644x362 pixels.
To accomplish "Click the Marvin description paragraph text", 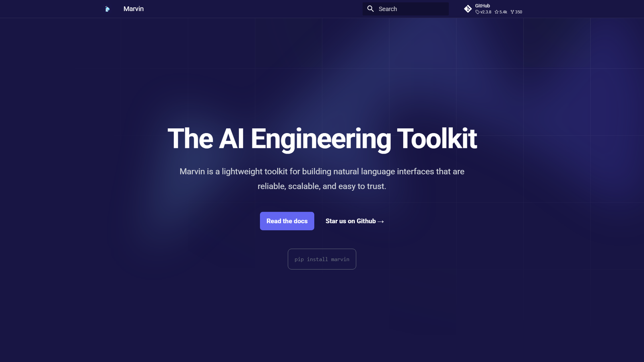I will coord(322,179).
